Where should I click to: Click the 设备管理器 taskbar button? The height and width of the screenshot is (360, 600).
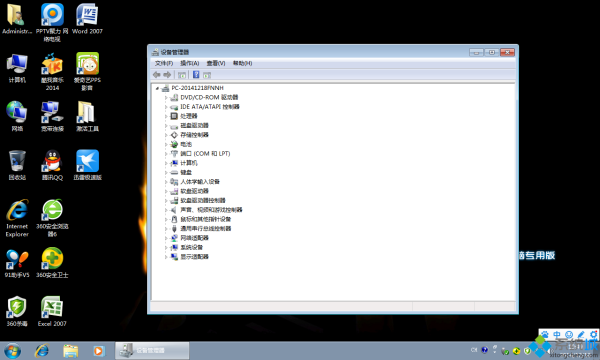point(152,350)
